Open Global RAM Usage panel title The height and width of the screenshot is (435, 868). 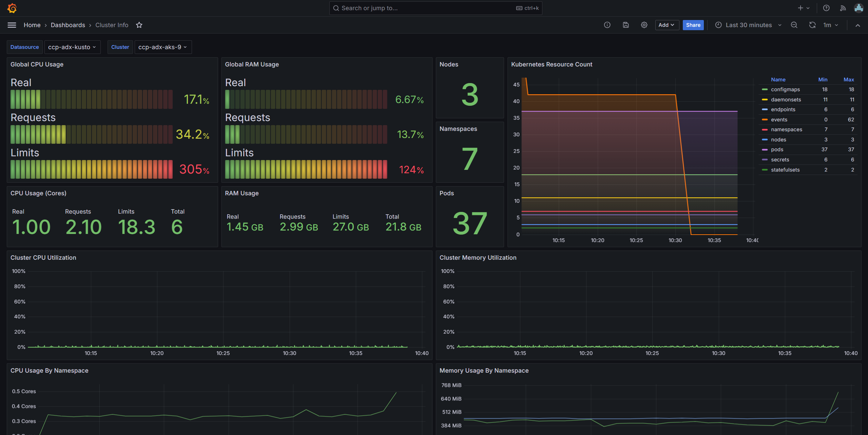252,64
